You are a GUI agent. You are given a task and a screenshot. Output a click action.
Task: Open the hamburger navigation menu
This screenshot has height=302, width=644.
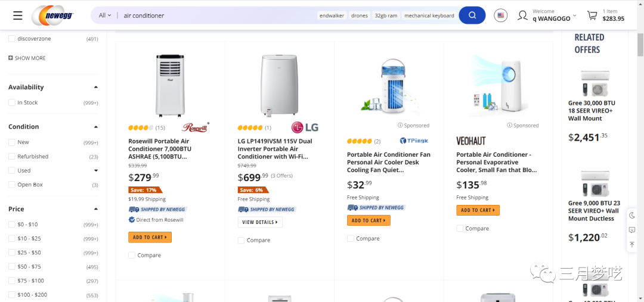point(17,15)
